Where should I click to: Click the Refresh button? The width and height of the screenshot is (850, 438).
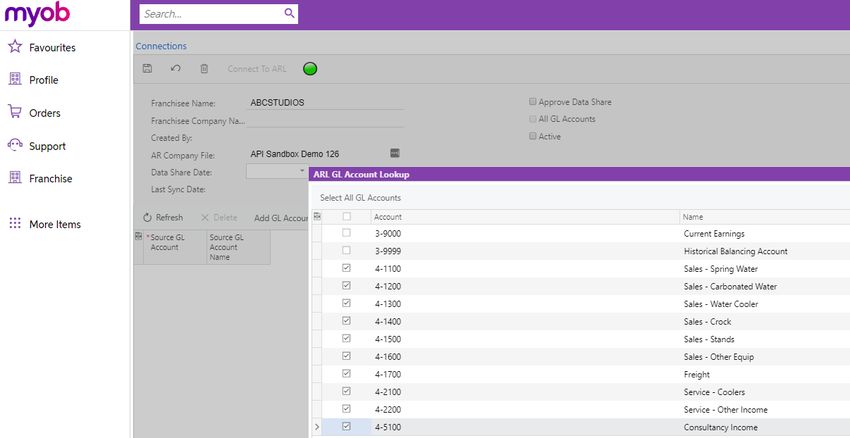(x=163, y=217)
